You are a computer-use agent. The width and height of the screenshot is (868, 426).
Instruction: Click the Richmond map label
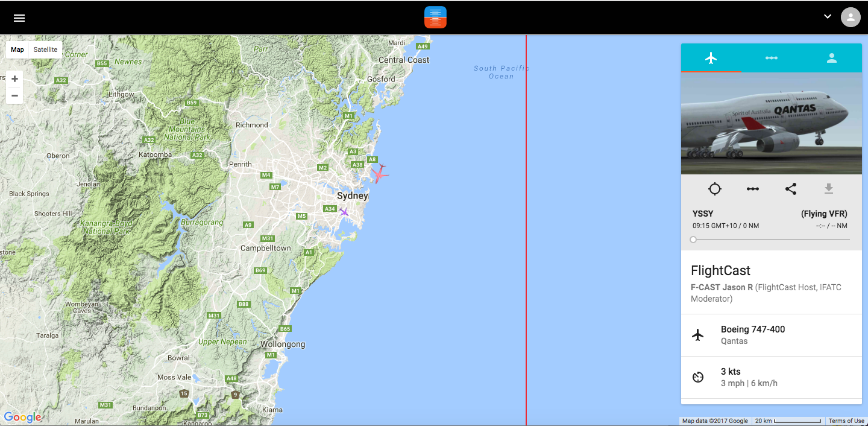click(x=252, y=125)
